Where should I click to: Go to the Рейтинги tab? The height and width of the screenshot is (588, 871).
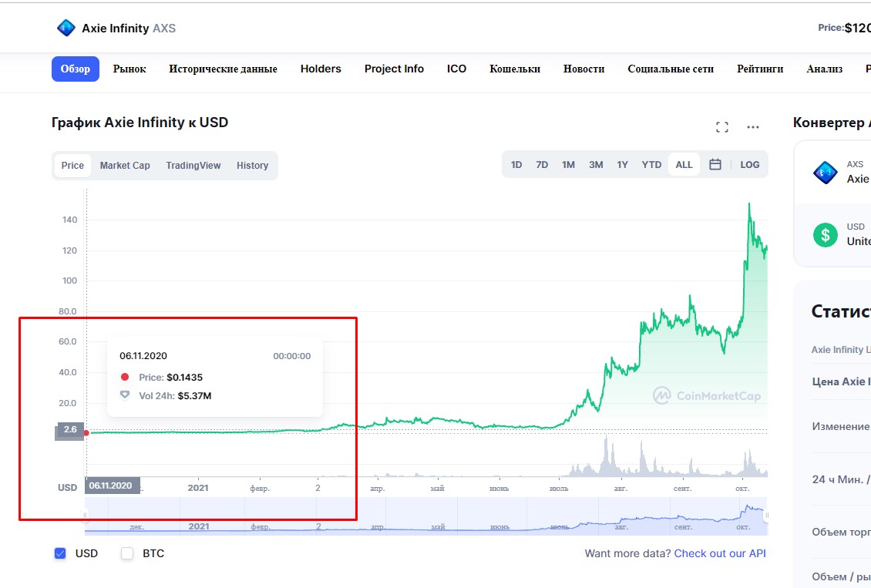click(760, 69)
